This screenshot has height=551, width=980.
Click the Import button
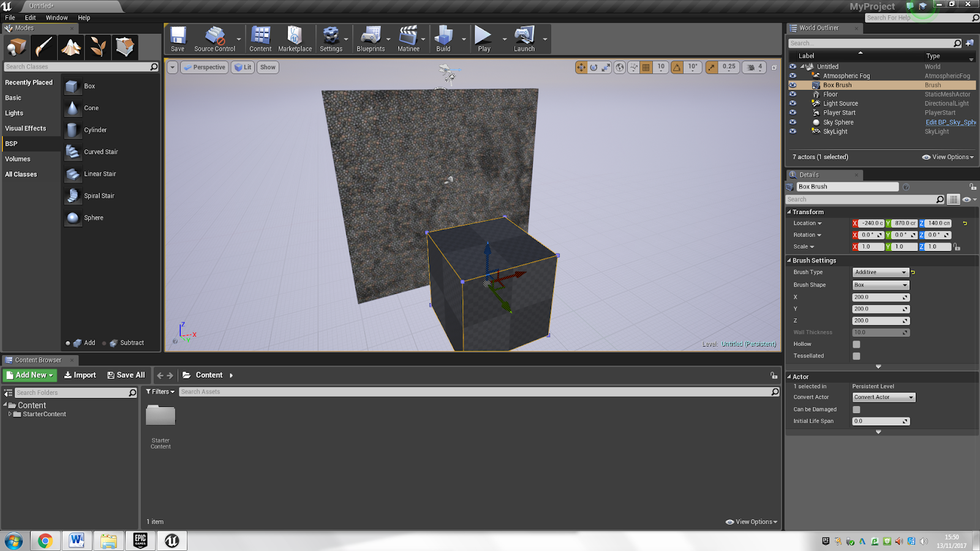click(x=80, y=375)
